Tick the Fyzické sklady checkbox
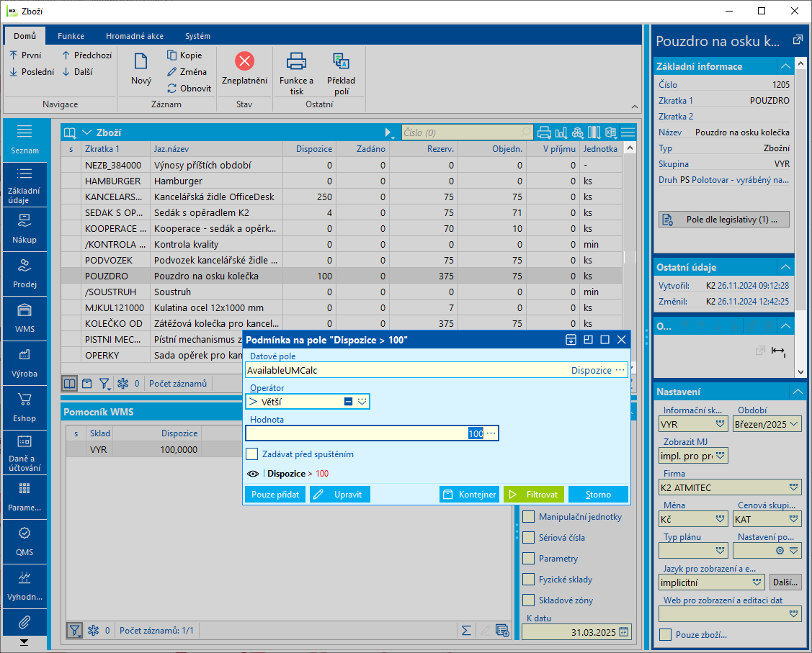 pos(529,580)
